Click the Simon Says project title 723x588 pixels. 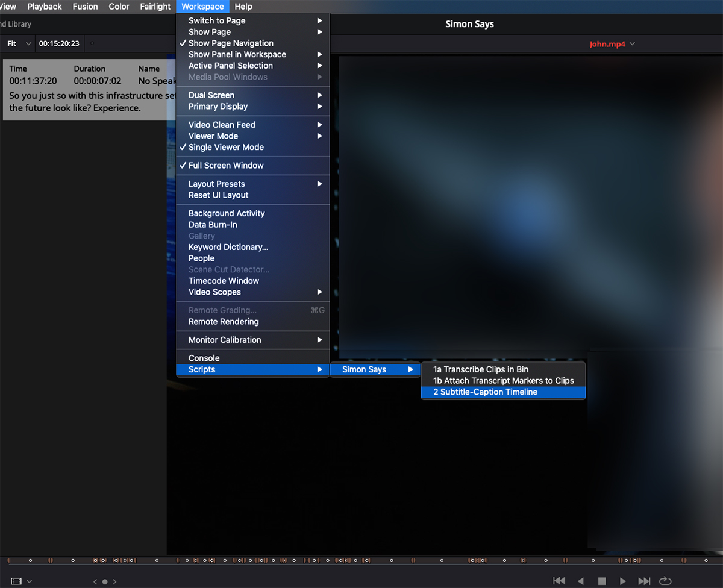469,25
